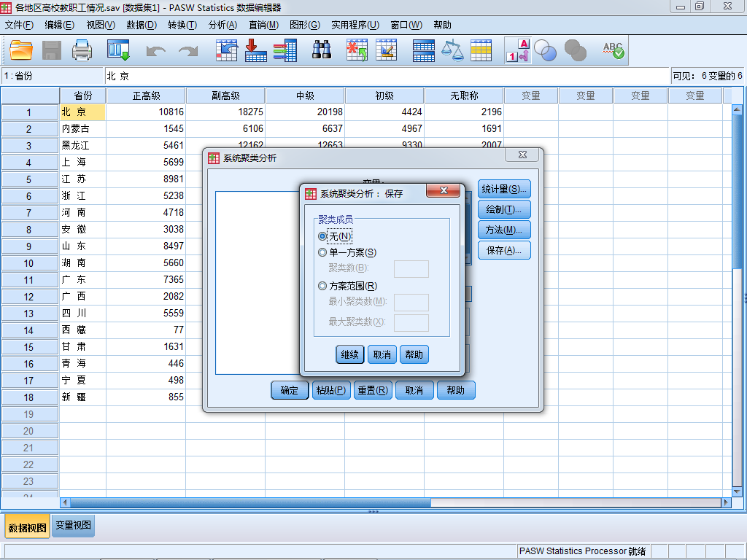This screenshot has height=560, width=747.
Task: Open the 实用程序(U) menu
Action: point(355,26)
